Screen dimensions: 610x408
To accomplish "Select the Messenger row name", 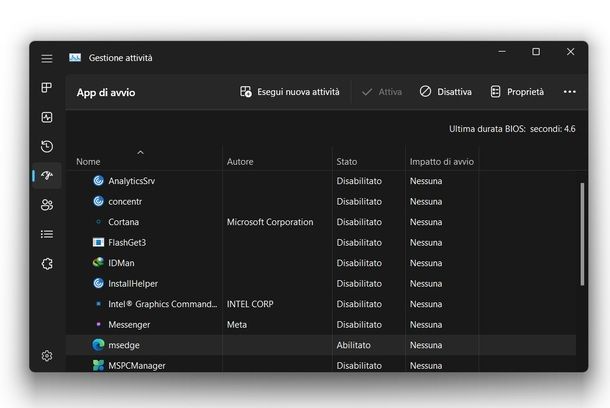I will tap(129, 325).
